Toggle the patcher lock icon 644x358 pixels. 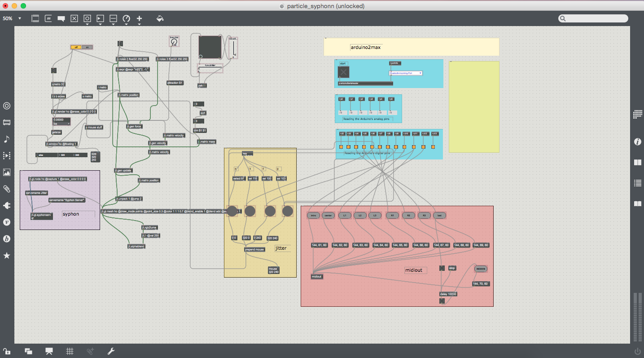[7, 351]
